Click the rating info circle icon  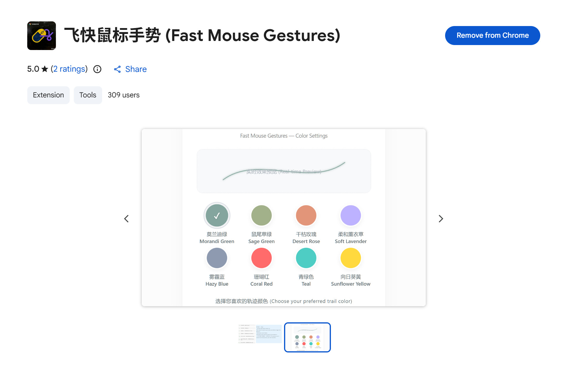click(x=97, y=69)
